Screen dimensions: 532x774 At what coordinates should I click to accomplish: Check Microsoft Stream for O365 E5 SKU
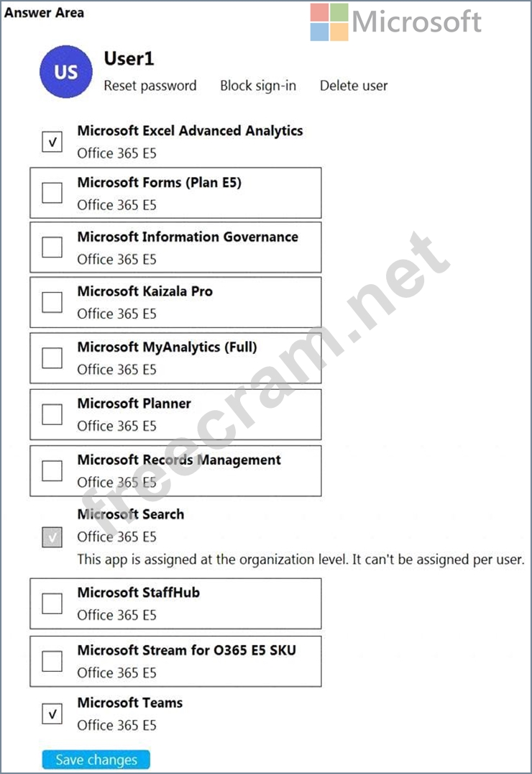[x=52, y=660]
